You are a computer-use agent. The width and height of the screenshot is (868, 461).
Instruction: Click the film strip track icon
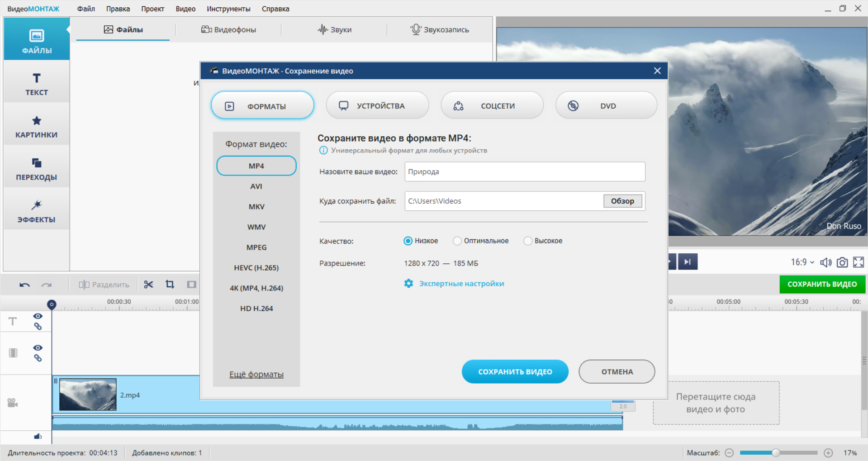coord(13,353)
